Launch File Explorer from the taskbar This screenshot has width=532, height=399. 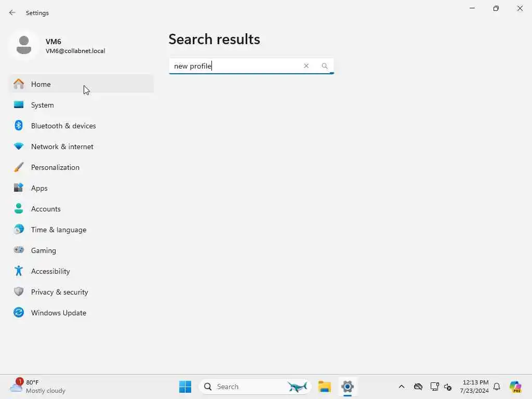point(324,387)
